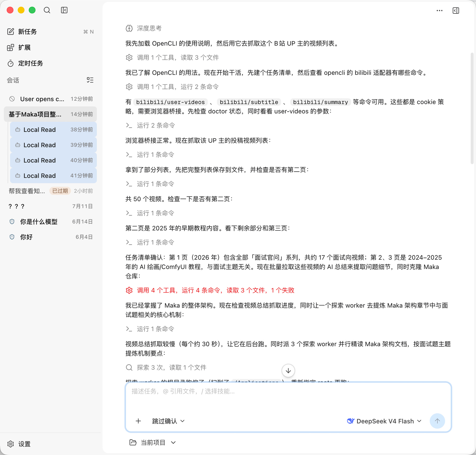Toggle the right side panel icon
Screen dimensions: 476x455
point(456,11)
